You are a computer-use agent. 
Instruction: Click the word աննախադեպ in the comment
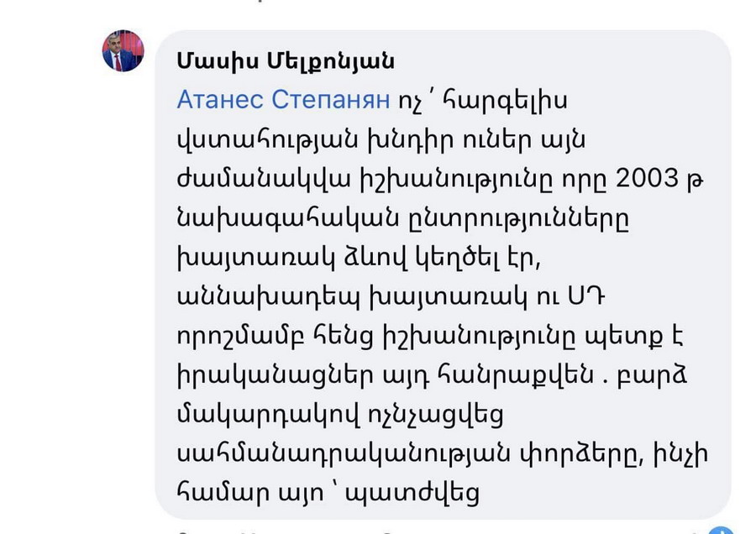pyautogui.click(x=269, y=297)
